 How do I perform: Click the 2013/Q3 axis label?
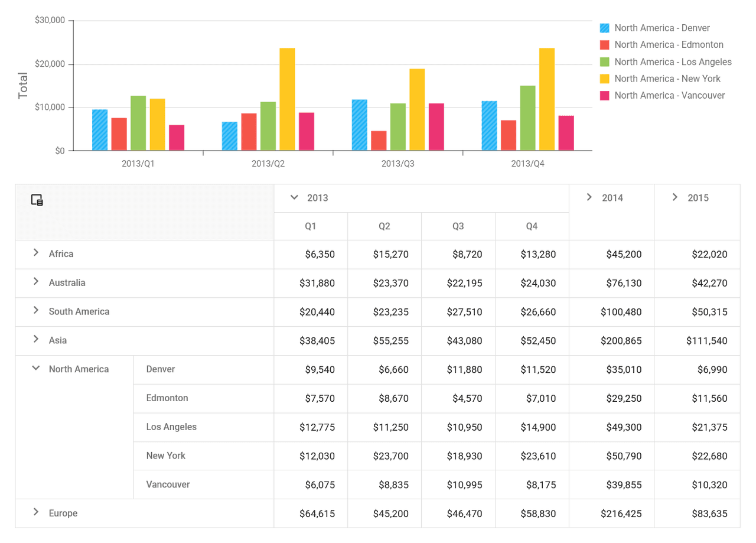(398, 164)
